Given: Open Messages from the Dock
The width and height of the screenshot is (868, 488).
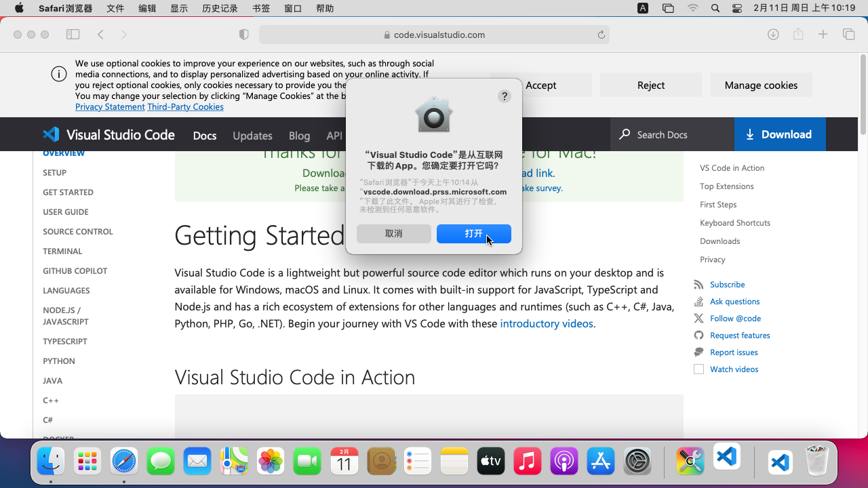Looking at the screenshot, I should [161, 462].
